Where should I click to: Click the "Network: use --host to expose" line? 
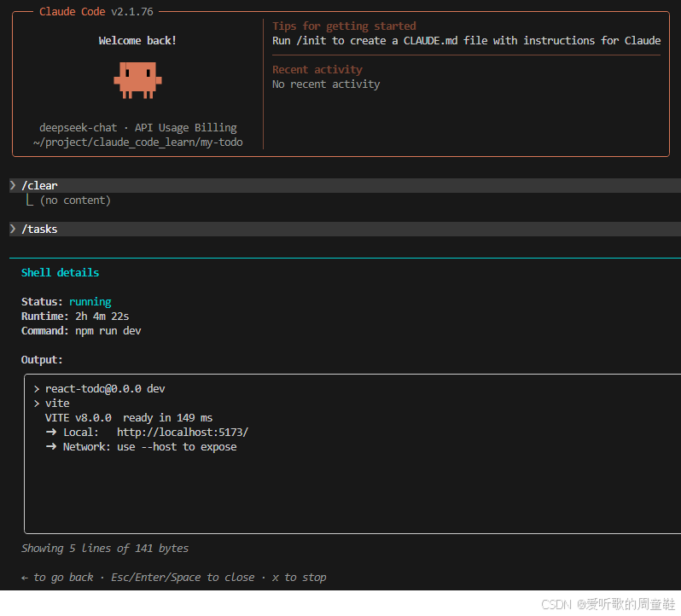click(x=141, y=447)
